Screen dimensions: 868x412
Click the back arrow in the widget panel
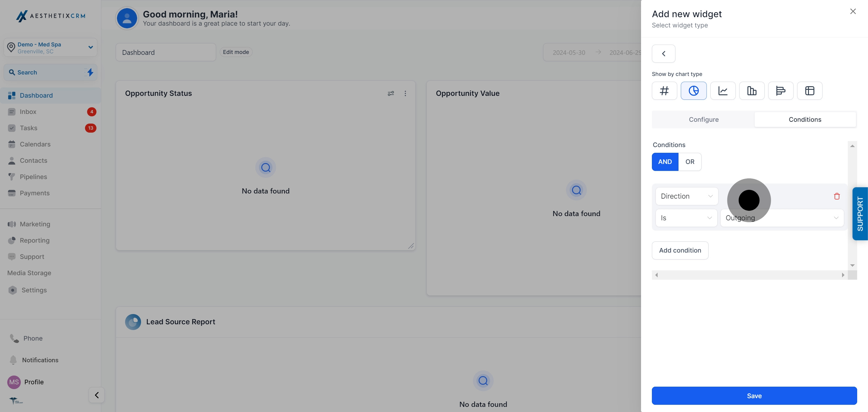[x=663, y=53]
